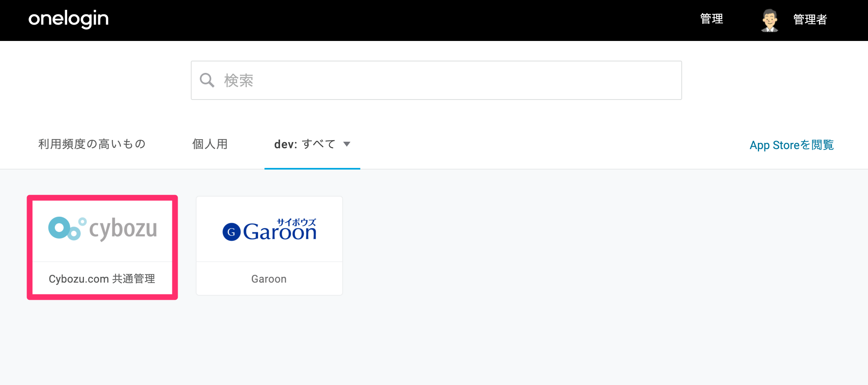868x385 pixels.
Task: Open the 管理 menu in header
Action: click(712, 19)
